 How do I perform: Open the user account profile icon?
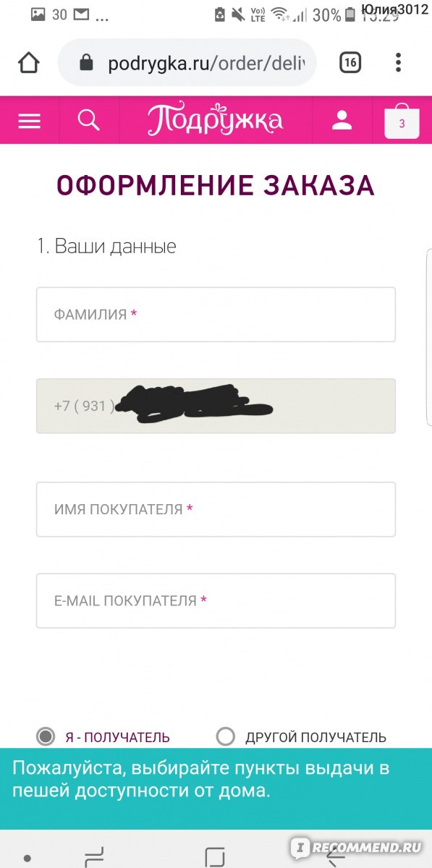pyautogui.click(x=342, y=120)
